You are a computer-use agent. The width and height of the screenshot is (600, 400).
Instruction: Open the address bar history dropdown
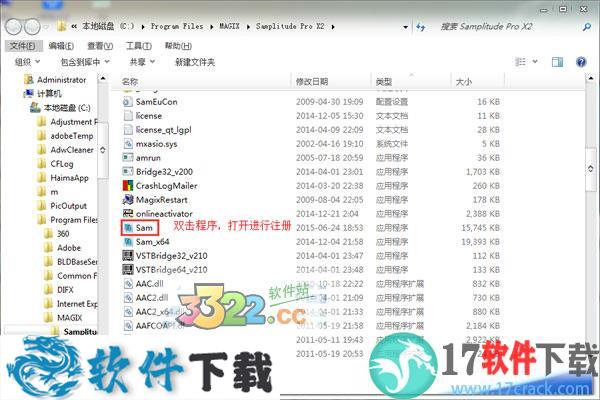[405, 27]
